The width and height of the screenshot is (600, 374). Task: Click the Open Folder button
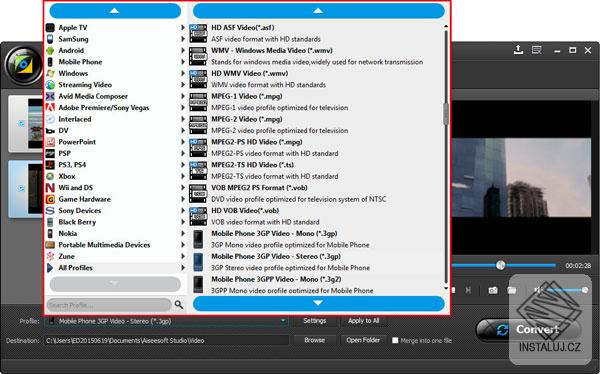(363, 340)
